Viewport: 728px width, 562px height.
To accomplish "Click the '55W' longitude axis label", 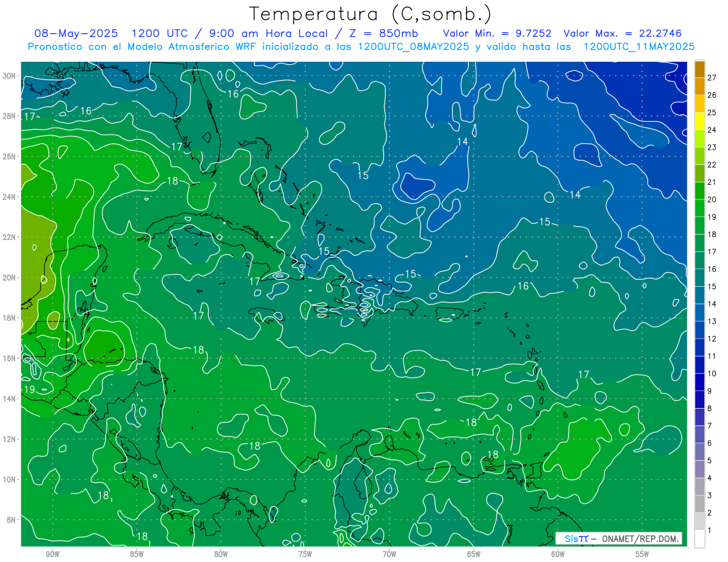I will pos(642,554).
